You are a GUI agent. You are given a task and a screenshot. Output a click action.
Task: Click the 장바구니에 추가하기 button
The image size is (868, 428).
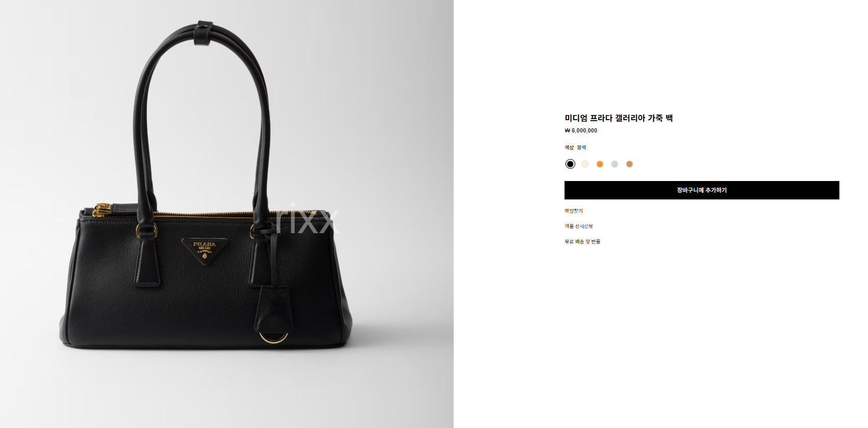point(701,190)
